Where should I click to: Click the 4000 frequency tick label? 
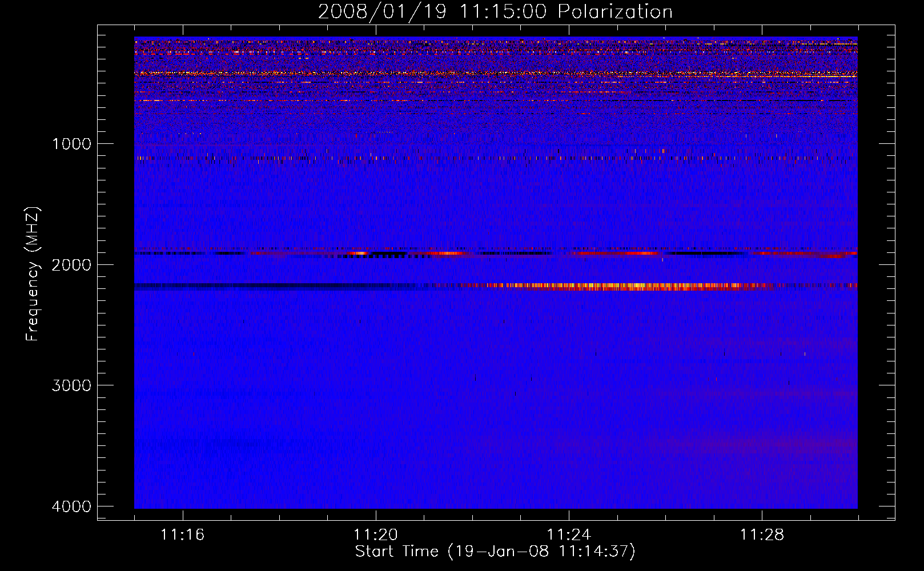pos(71,506)
